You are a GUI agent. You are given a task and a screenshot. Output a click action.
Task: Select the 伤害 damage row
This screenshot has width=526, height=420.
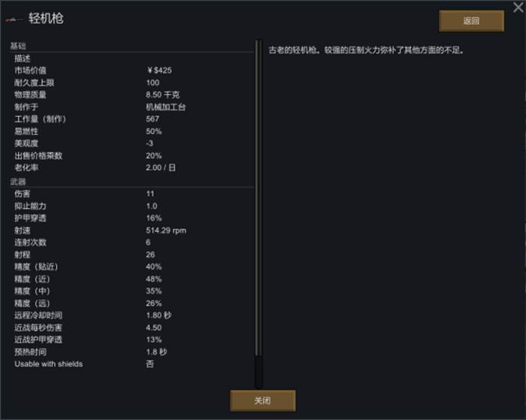132,194
